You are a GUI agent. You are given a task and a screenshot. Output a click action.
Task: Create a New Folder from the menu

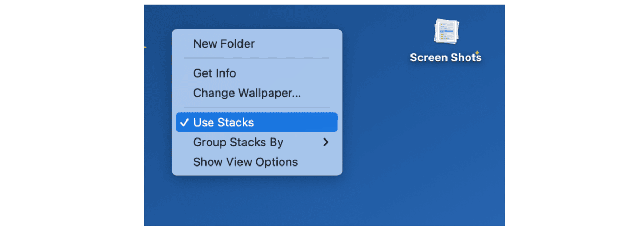[x=223, y=44]
